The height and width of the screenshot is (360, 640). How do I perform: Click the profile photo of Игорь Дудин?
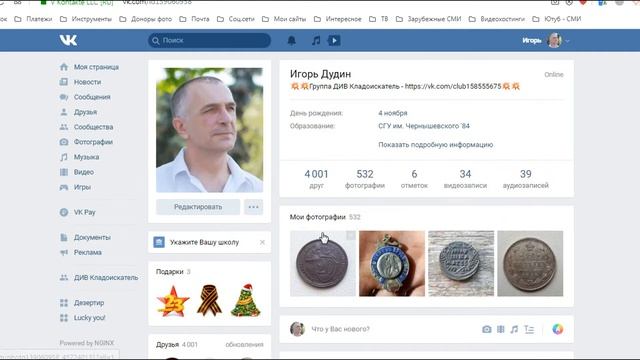(209, 130)
